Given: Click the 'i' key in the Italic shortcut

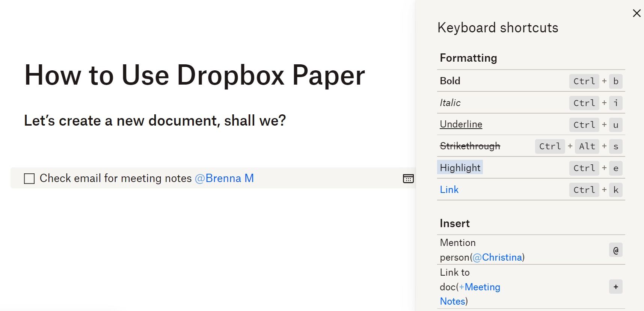Looking at the screenshot, I should pyautogui.click(x=615, y=103).
